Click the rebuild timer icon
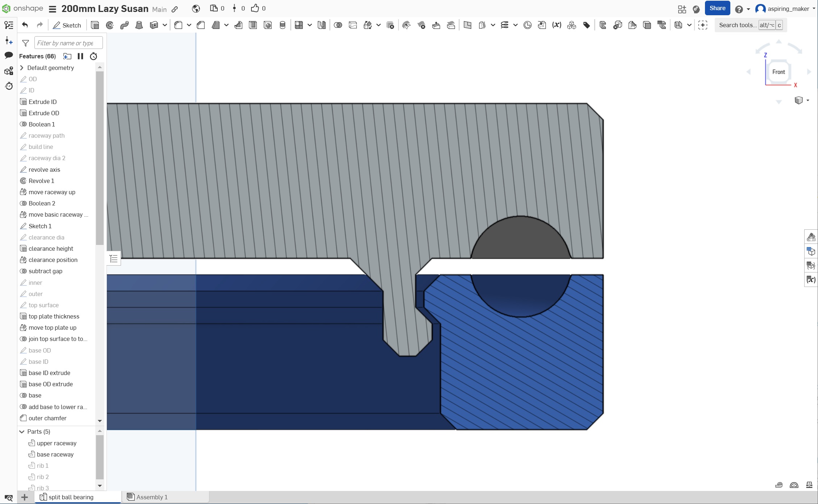 [x=93, y=56]
